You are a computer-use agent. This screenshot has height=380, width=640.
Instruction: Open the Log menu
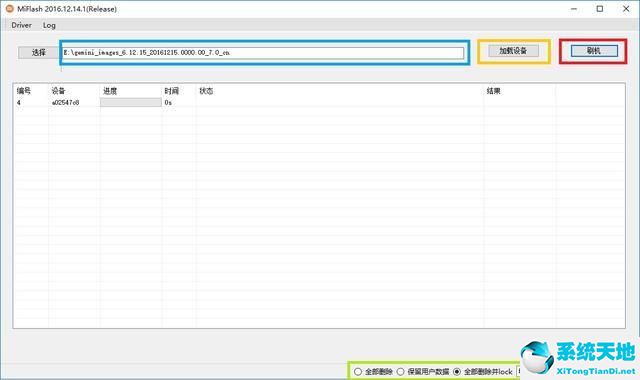[x=49, y=25]
